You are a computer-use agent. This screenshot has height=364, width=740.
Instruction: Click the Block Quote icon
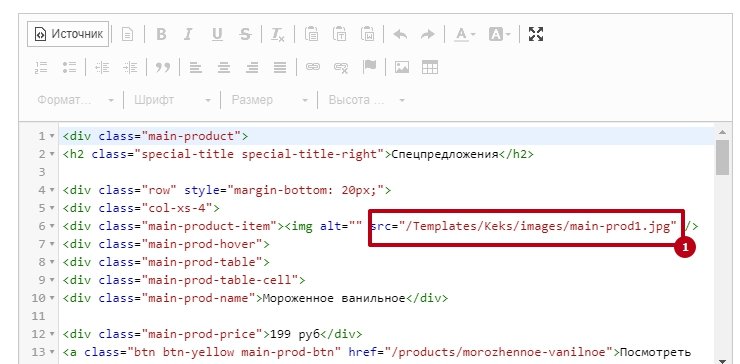pos(163,68)
